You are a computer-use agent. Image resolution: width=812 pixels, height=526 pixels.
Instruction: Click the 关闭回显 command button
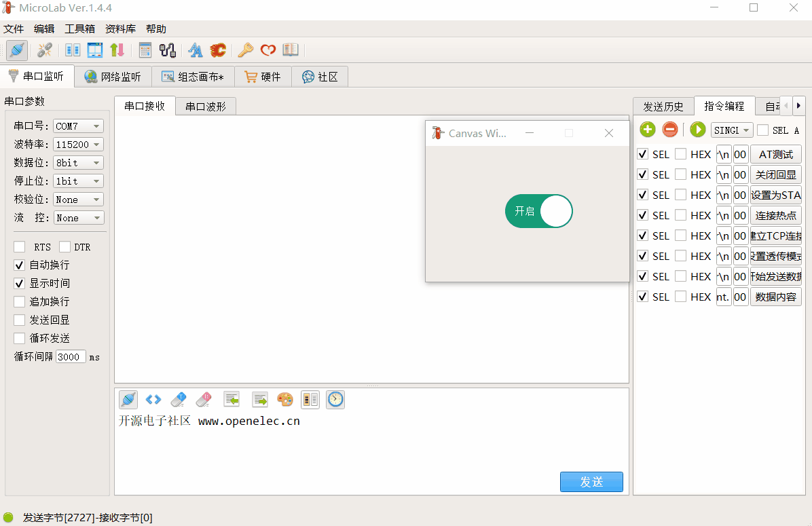click(776, 174)
